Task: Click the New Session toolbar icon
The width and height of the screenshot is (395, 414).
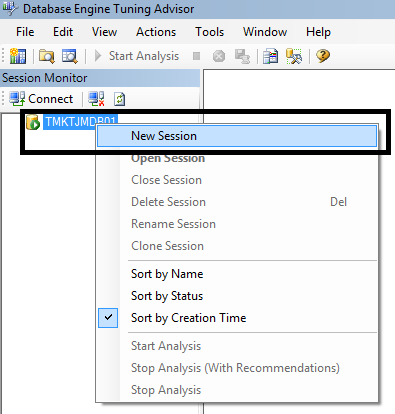Action: pyautogui.click(x=18, y=56)
